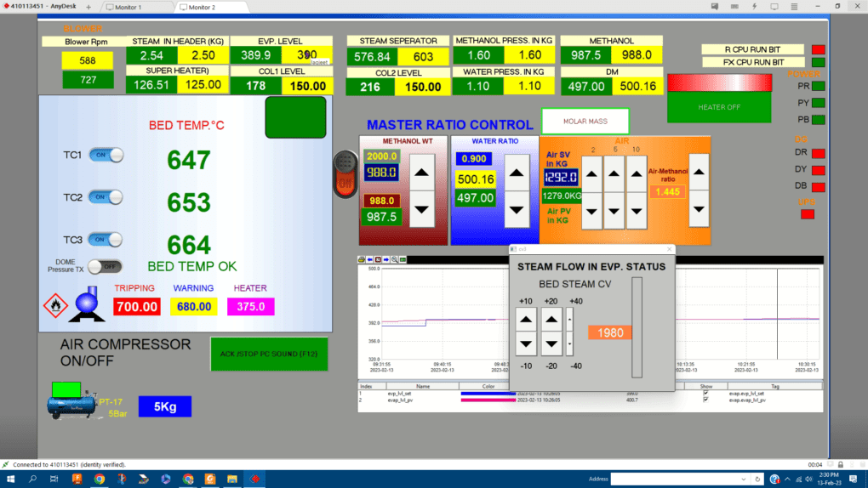Viewport: 868px width, 488px height.
Task: Click trend chart pause icon
Action: coord(378,259)
